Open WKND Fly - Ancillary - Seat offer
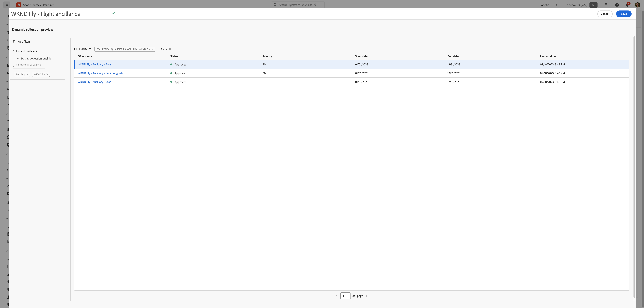 (94, 82)
